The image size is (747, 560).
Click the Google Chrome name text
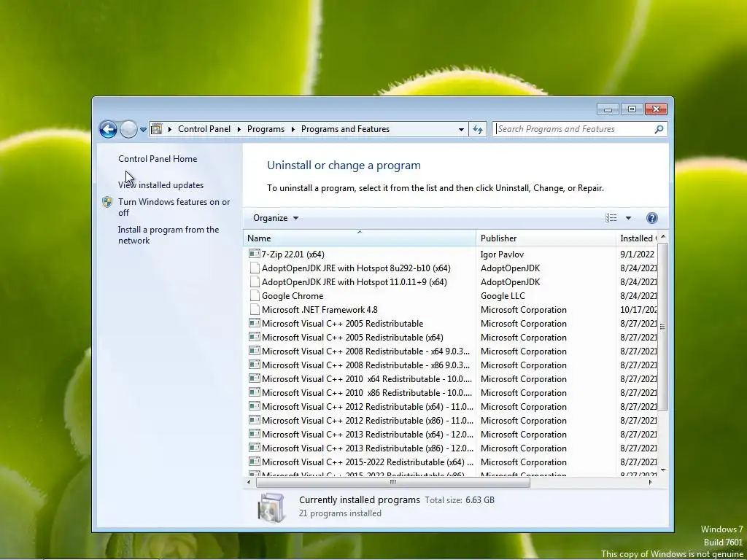[293, 296]
